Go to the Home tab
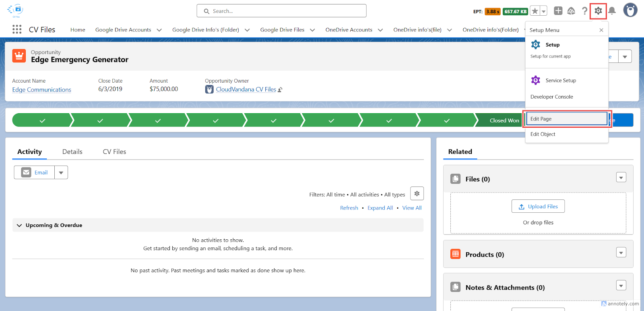 (x=78, y=30)
